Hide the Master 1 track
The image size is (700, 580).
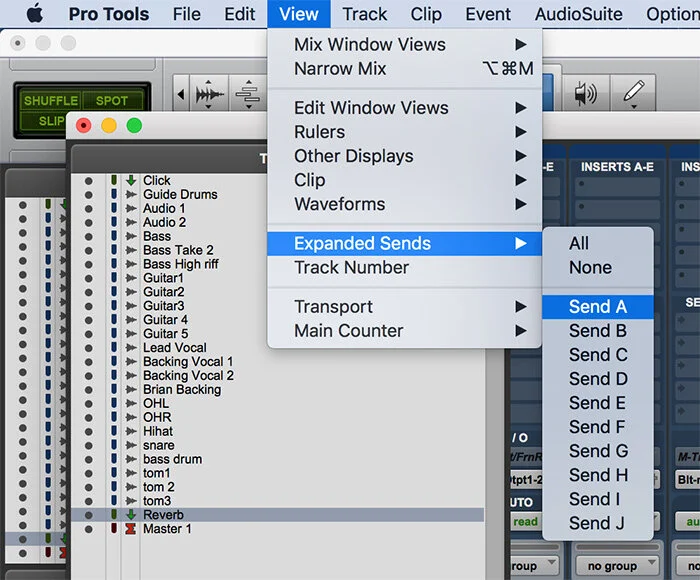pyautogui.click(x=89, y=529)
